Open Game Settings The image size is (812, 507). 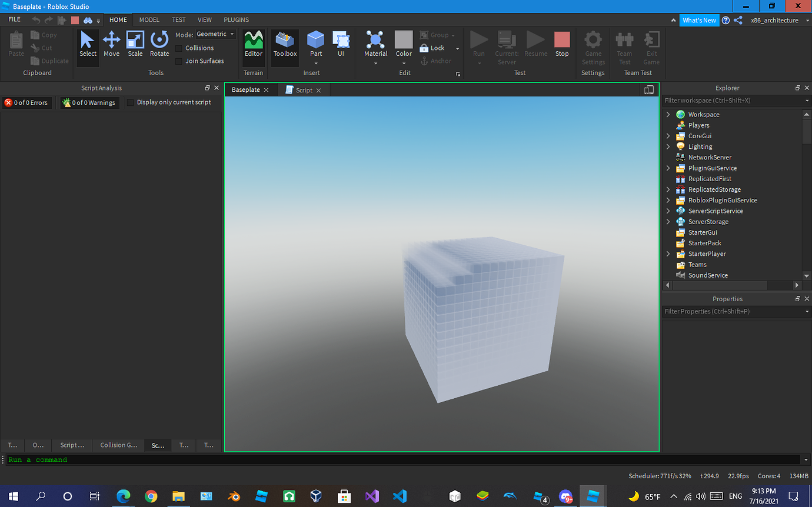click(x=593, y=47)
